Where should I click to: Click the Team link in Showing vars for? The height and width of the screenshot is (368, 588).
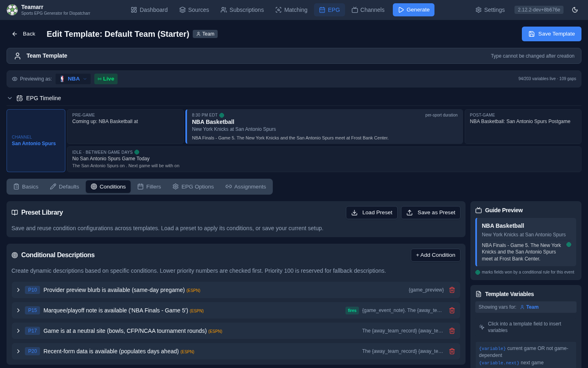pyautogui.click(x=529, y=307)
